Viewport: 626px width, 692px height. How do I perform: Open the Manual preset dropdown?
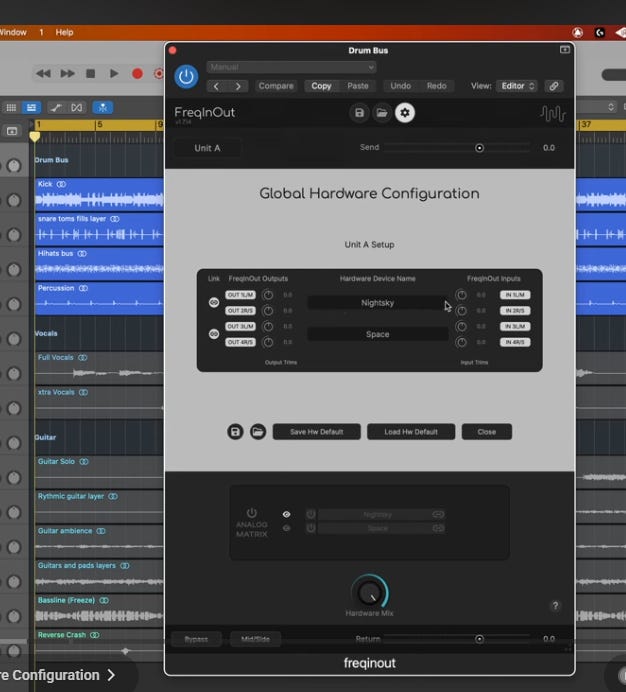tap(291, 67)
